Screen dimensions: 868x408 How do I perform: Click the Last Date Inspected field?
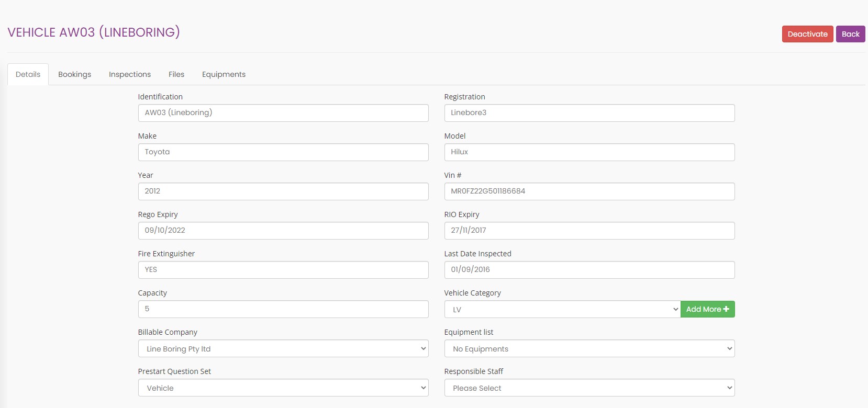[589, 270]
